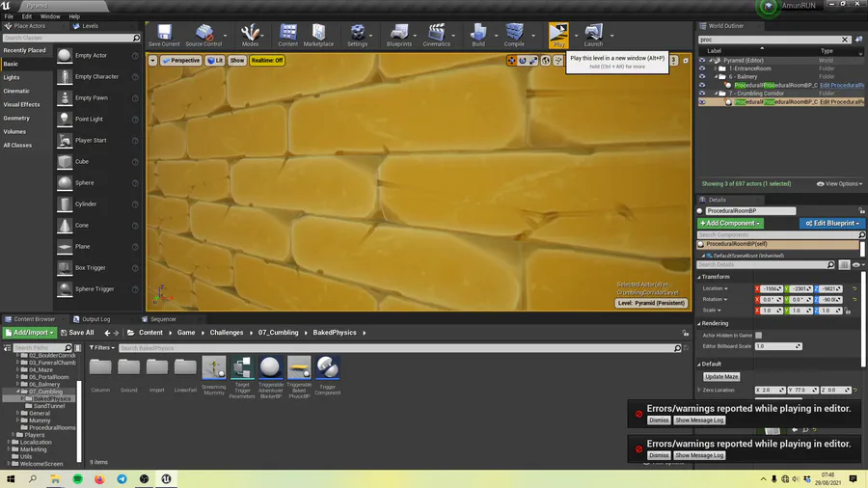Click the Update Maze button
The image size is (868, 488).
pyautogui.click(x=720, y=376)
